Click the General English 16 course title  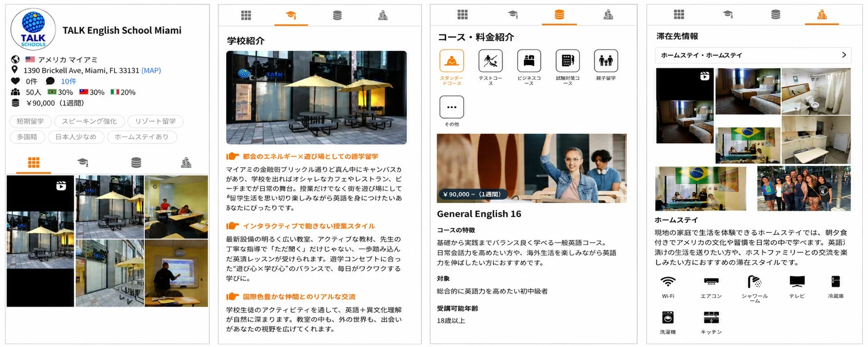coord(479,214)
